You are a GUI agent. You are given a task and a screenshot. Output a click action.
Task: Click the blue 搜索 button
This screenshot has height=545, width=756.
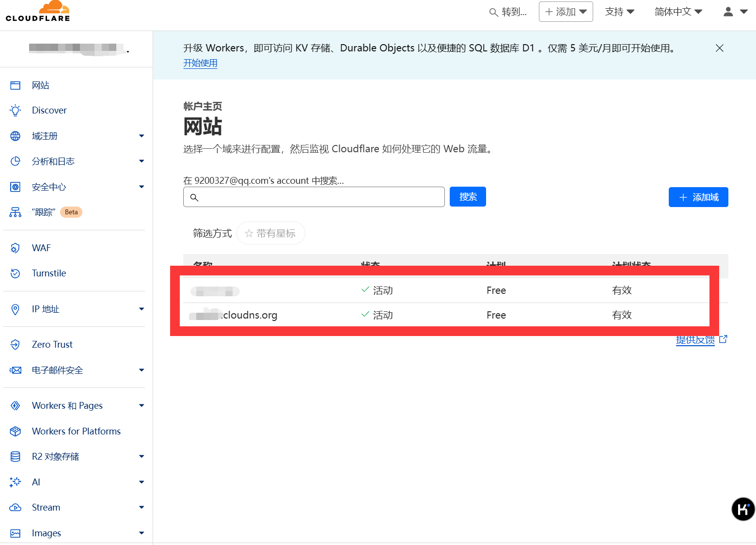click(468, 197)
